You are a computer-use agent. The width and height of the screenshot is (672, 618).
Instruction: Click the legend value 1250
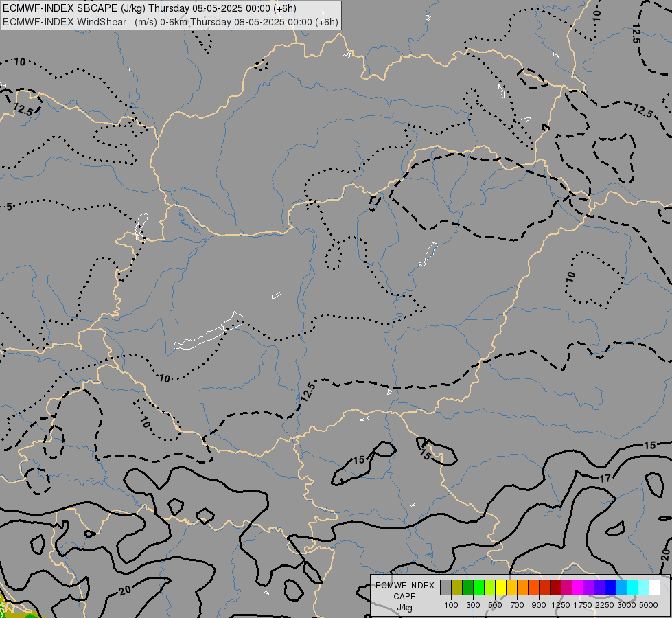pos(561,605)
